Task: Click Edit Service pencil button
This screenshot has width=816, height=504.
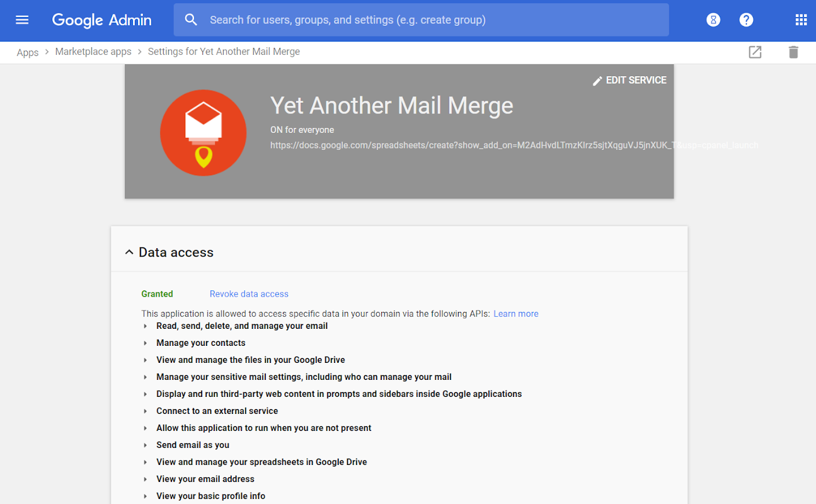Action: pos(629,81)
